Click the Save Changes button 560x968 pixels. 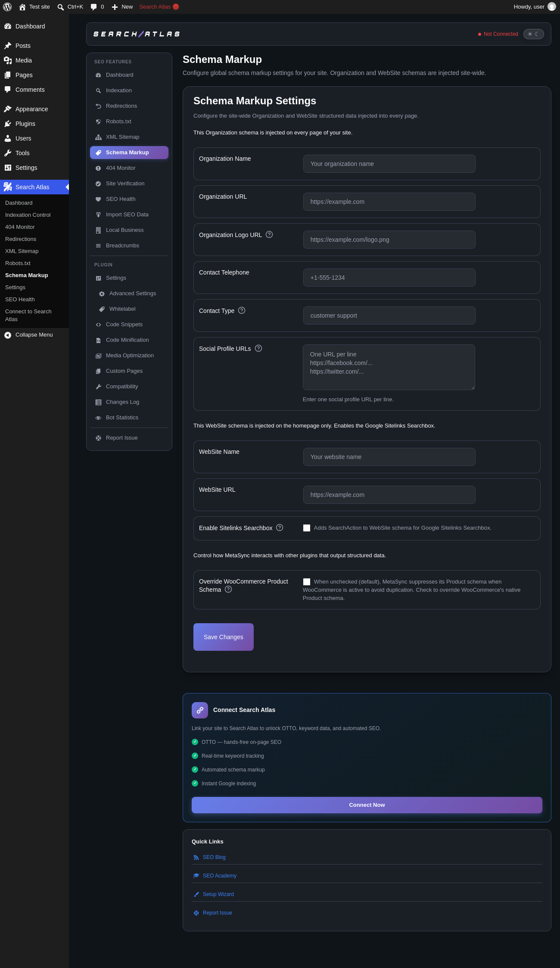tap(224, 637)
